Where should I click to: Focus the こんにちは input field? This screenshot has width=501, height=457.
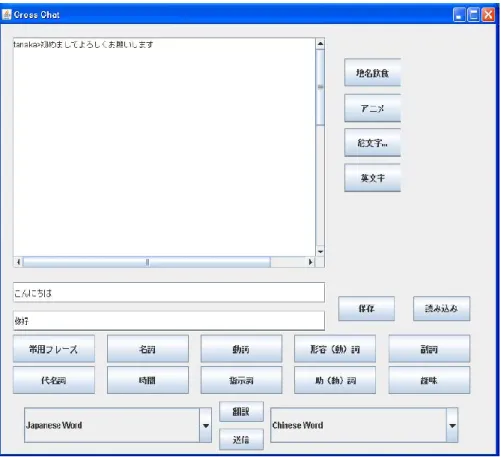click(x=169, y=293)
